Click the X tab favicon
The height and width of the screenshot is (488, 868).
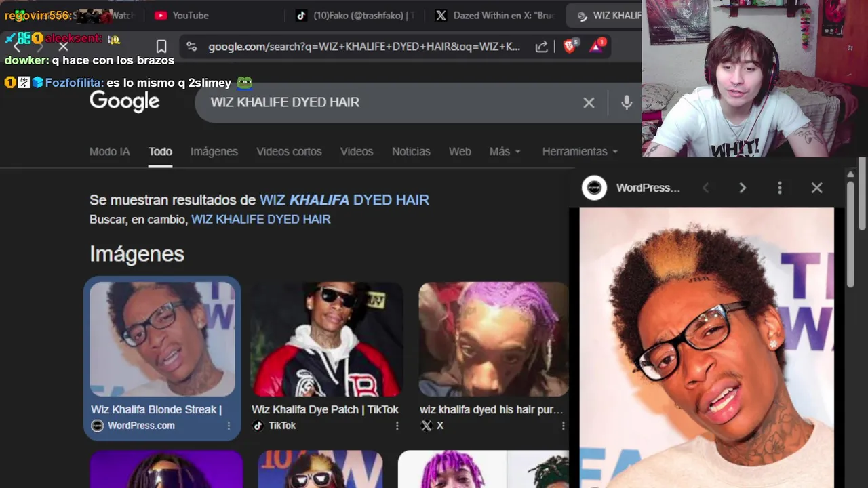tap(441, 15)
